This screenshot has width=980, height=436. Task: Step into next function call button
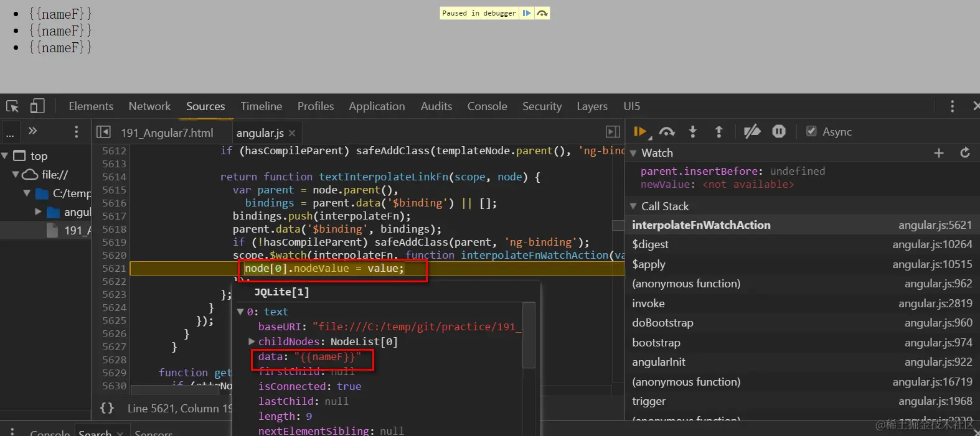click(x=692, y=132)
